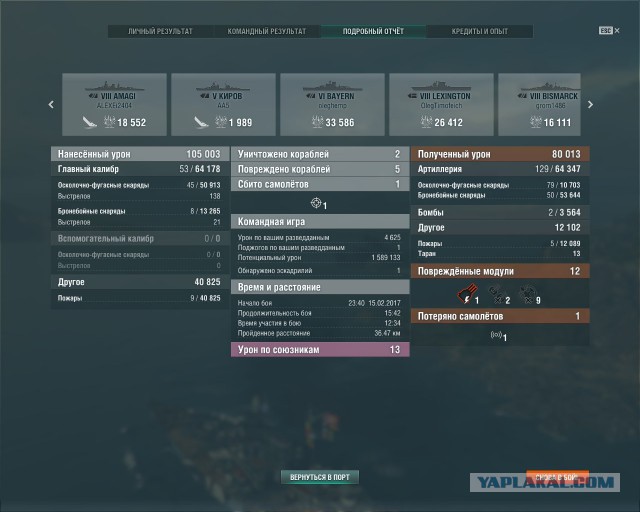Click the Потенциальный урон row

pos(320,258)
